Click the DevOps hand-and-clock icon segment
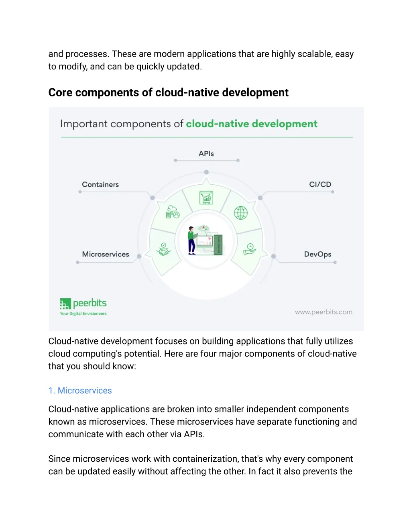This screenshot has height=532, width=411. [x=250, y=249]
